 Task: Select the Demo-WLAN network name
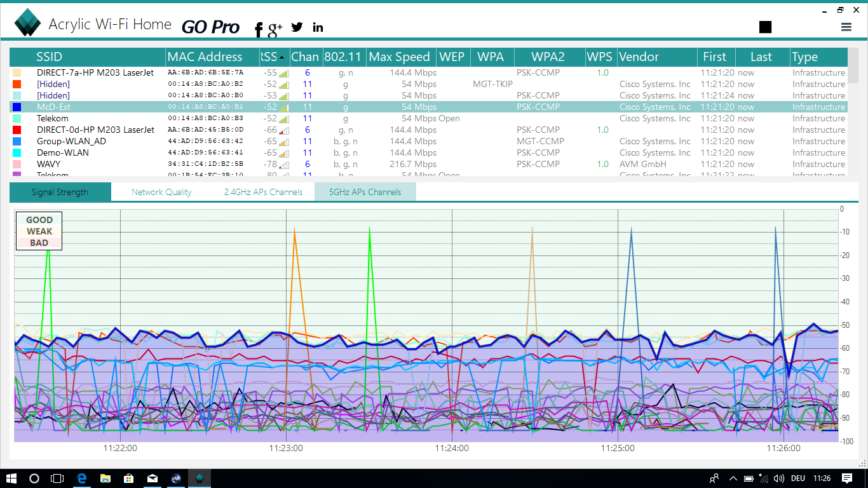63,152
